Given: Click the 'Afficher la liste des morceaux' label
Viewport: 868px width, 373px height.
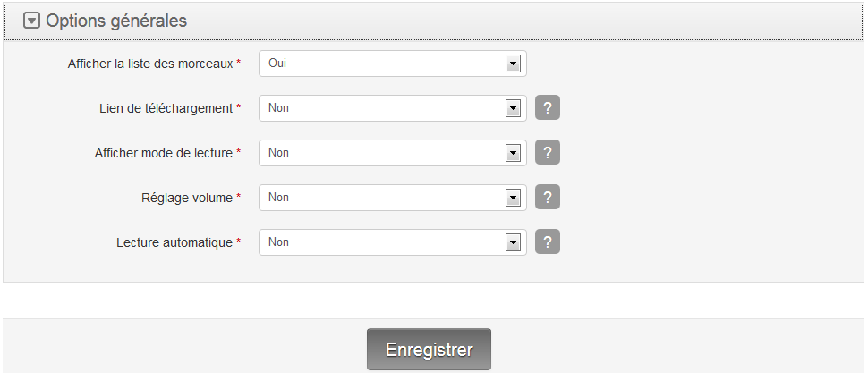Looking at the screenshot, I should pyautogui.click(x=150, y=64).
